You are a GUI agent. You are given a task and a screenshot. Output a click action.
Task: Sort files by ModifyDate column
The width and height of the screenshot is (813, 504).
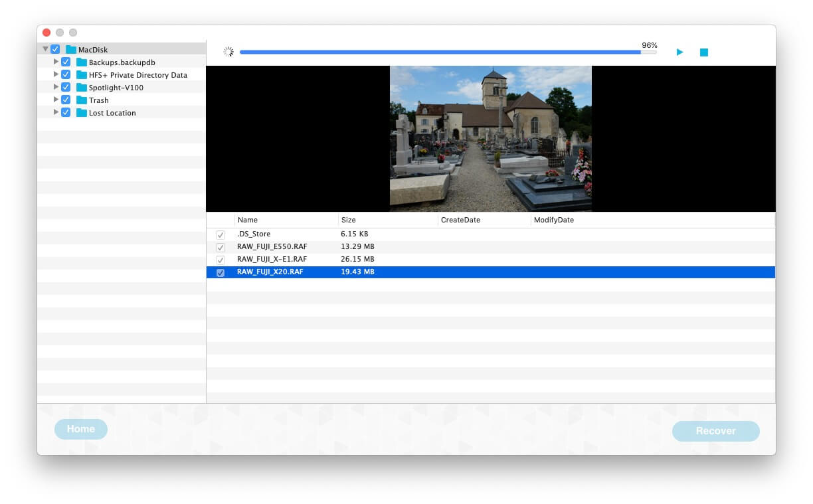(x=652, y=220)
